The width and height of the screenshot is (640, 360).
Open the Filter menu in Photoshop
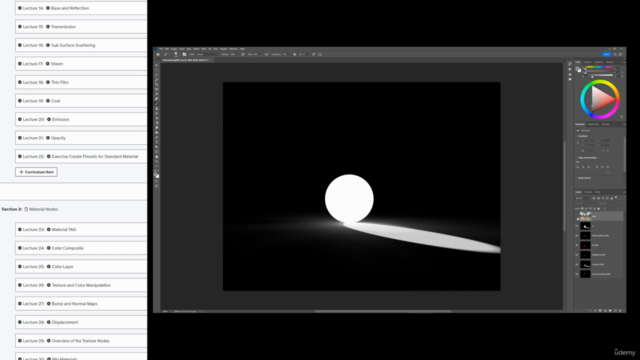tap(203, 49)
